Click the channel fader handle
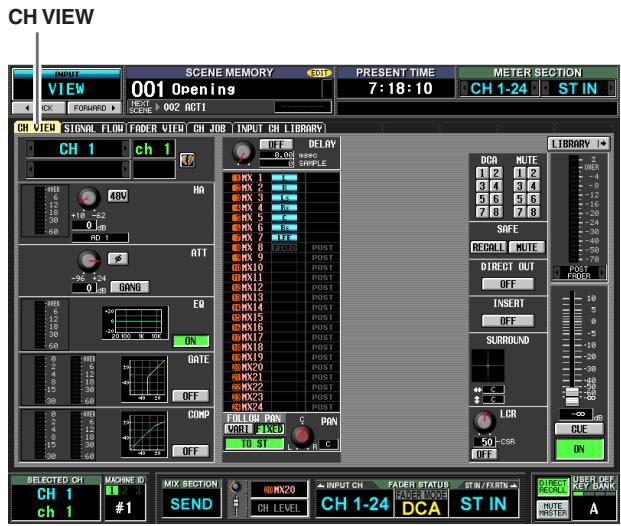Image resolution: width=621 pixels, height=526 pixels. point(572,397)
